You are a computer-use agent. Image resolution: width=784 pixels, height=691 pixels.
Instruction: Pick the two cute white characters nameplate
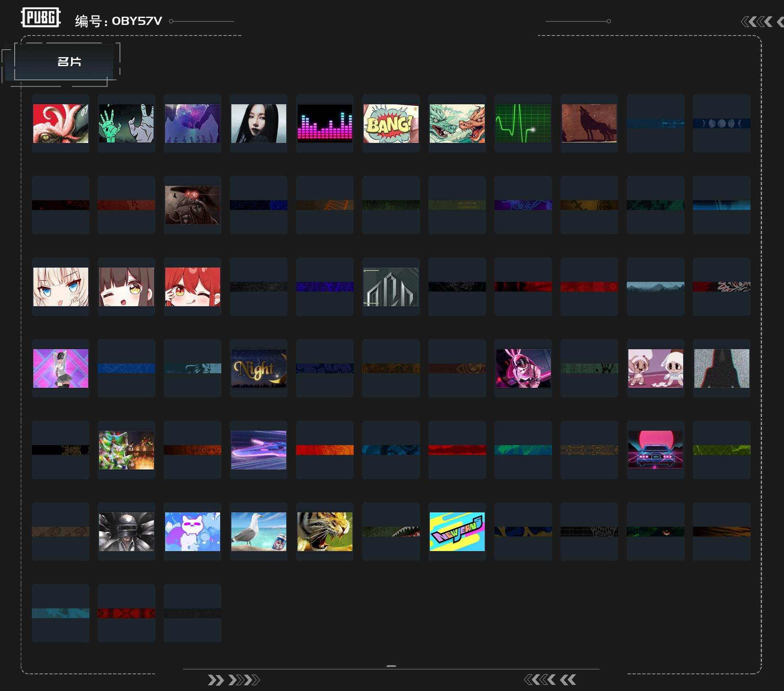(655, 368)
